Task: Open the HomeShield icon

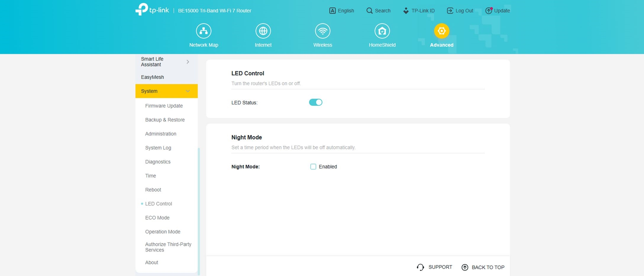Action: [382, 31]
